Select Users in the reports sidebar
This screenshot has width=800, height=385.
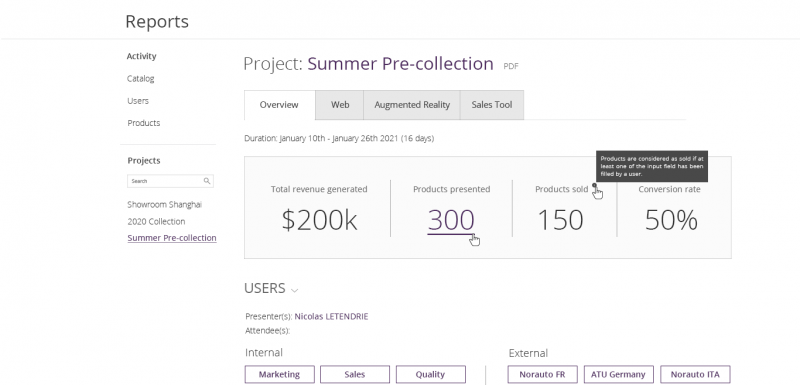[x=138, y=101]
